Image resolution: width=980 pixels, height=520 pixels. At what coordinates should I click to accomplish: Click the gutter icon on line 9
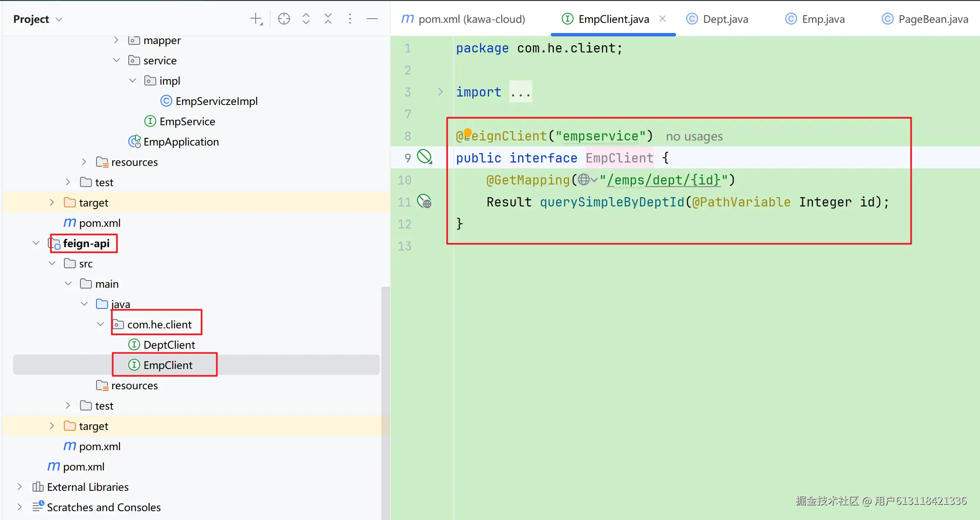[x=424, y=157]
